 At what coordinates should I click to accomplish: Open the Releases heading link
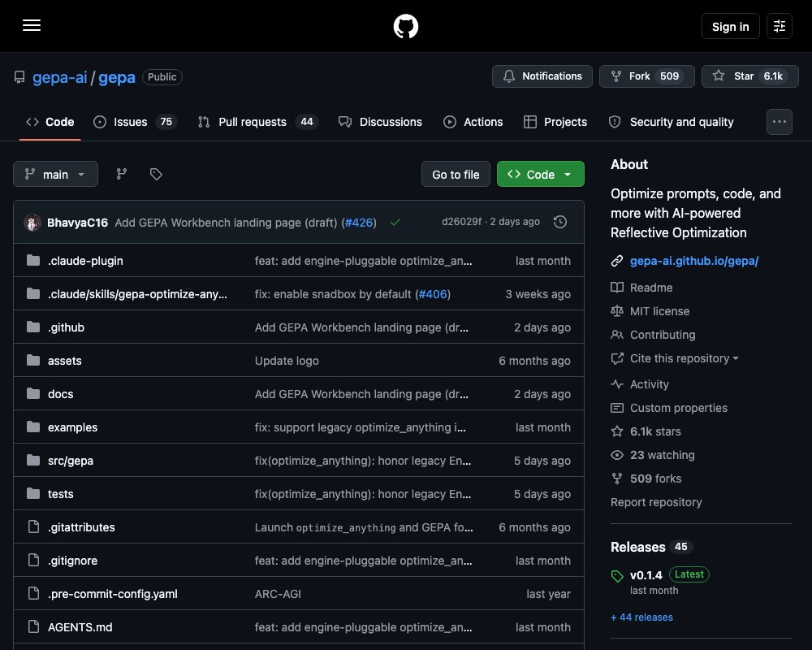pyautogui.click(x=638, y=547)
